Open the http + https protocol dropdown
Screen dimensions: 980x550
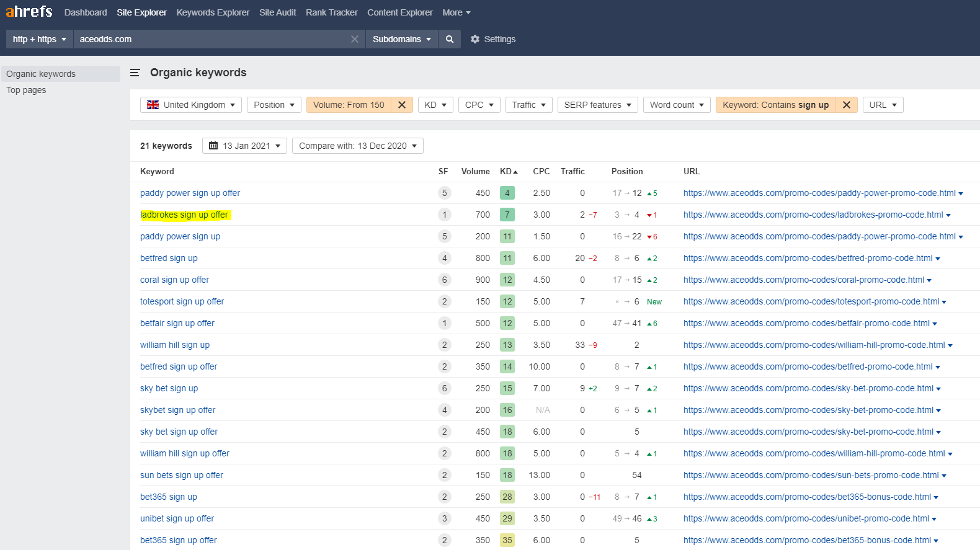click(x=40, y=39)
